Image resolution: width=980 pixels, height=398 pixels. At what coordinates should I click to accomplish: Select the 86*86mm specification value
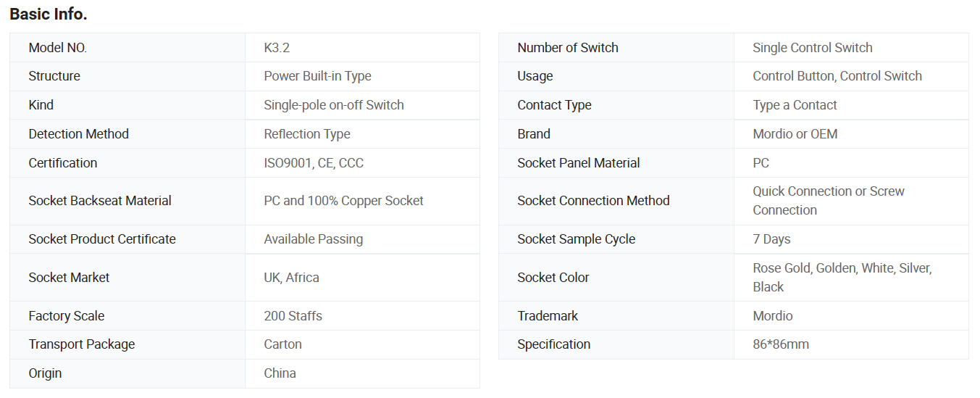pyautogui.click(x=781, y=344)
